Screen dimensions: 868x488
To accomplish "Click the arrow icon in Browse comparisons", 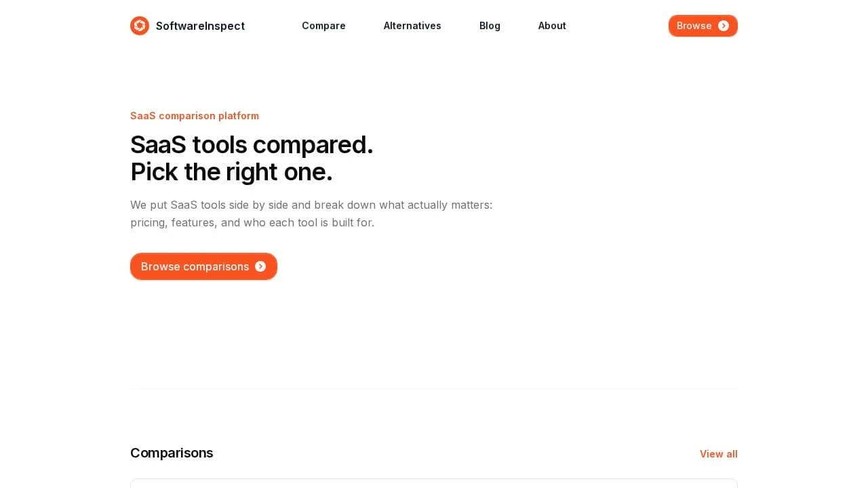I will tap(260, 266).
